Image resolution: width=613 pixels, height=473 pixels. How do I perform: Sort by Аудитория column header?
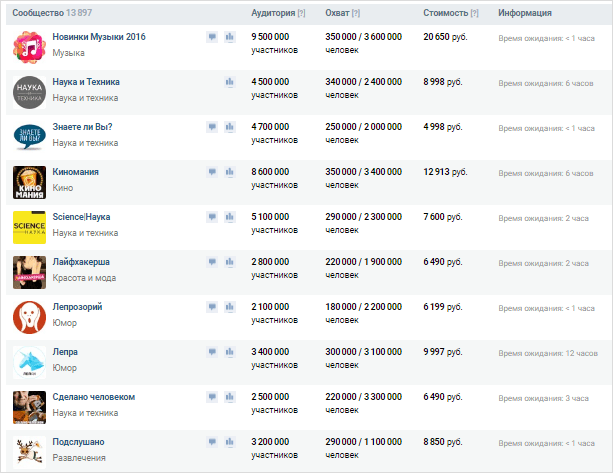click(272, 13)
